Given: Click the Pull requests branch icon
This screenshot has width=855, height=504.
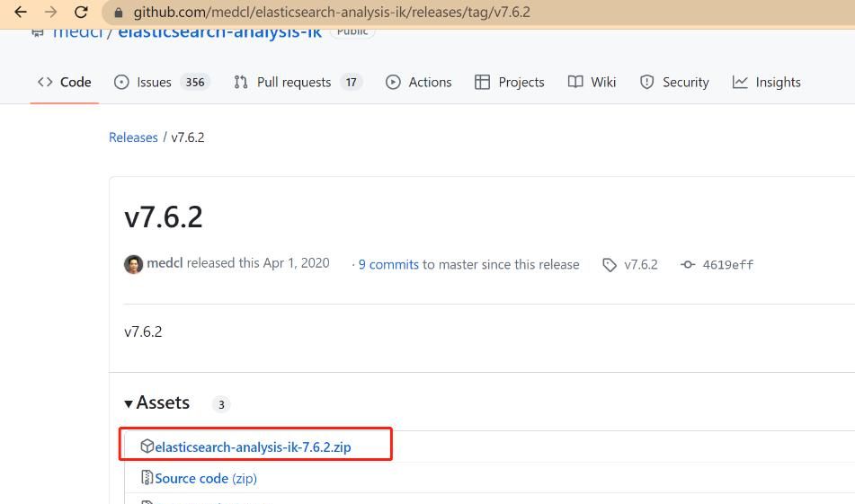Looking at the screenshot, I should [x=240, y=83].
